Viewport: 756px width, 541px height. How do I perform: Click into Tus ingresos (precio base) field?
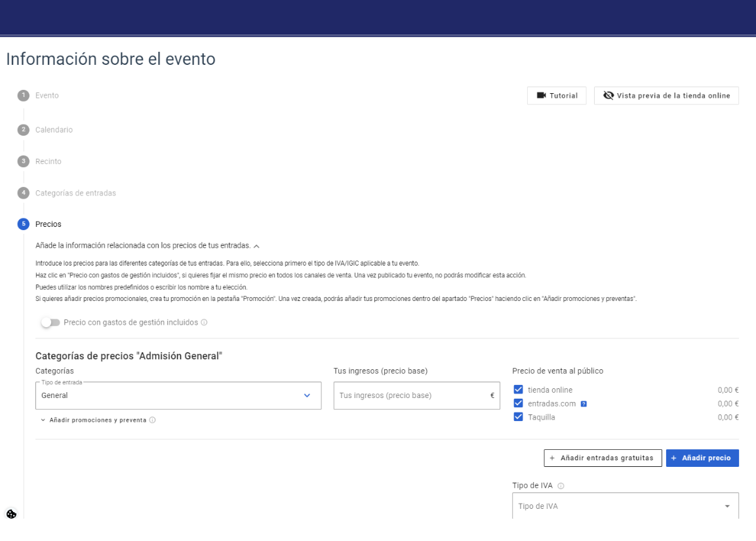[410, 395]
